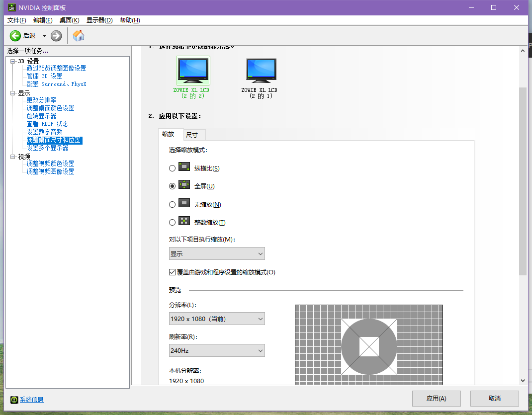Select the 无缩放(N) radio button
The image size is (532, 415).
(x=173, y=204)
